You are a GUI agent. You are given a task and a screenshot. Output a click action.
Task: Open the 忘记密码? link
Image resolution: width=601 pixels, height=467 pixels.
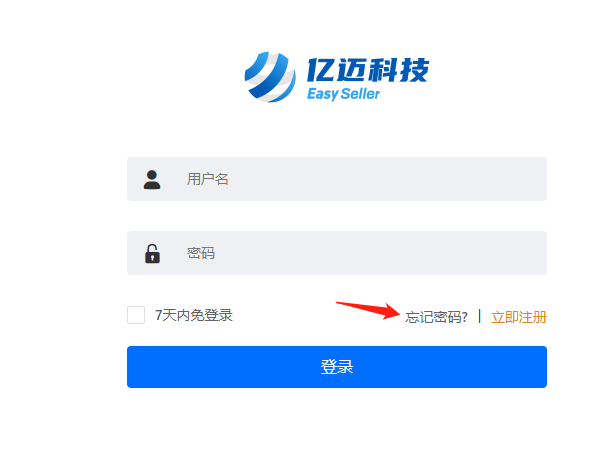[436, 317]
